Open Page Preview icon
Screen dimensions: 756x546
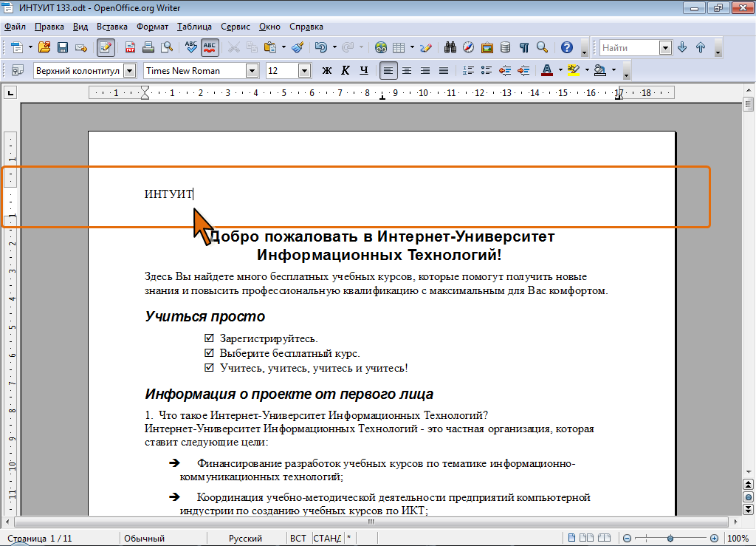coord(167,47)
